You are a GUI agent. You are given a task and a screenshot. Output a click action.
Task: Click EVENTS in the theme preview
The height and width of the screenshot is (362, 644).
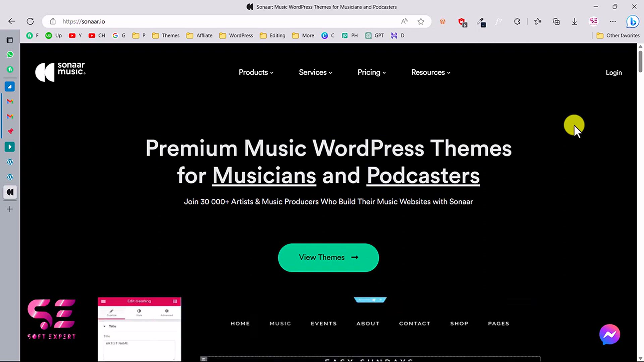pos(324,323)
